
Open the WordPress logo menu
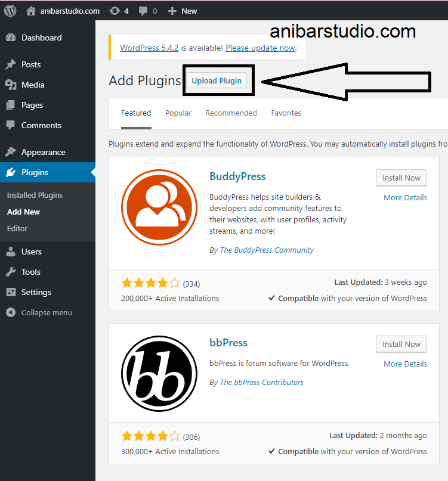(x=10, y=11)
